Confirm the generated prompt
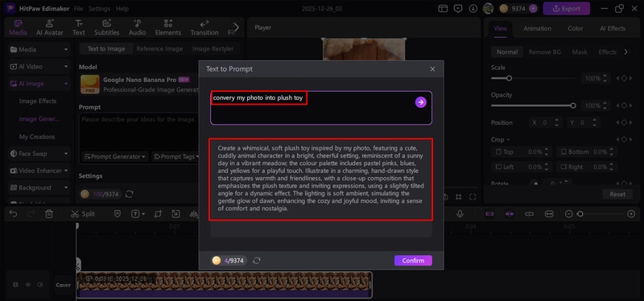 [x=413, y=260]
